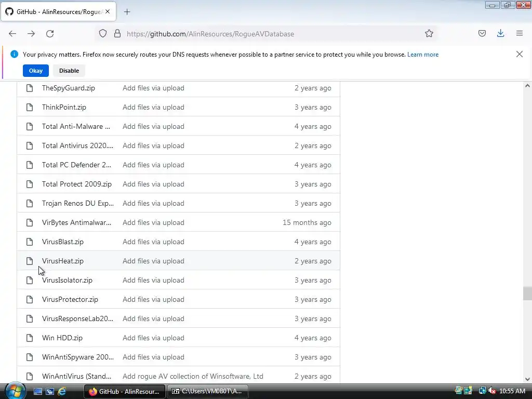Open WinAntiSpyware file entry
This screenshot has width=532, height=399.
pos(78,357)
